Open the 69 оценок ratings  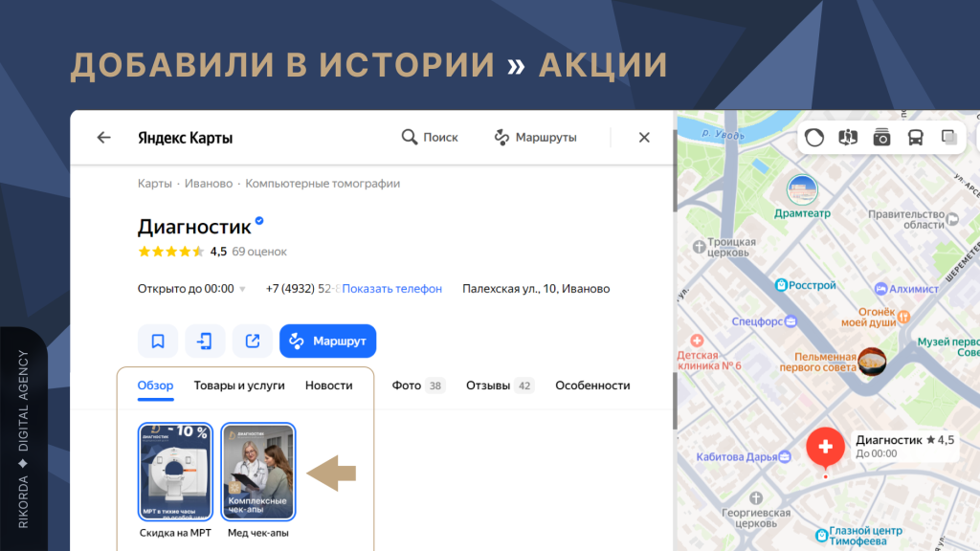point(259,252)
